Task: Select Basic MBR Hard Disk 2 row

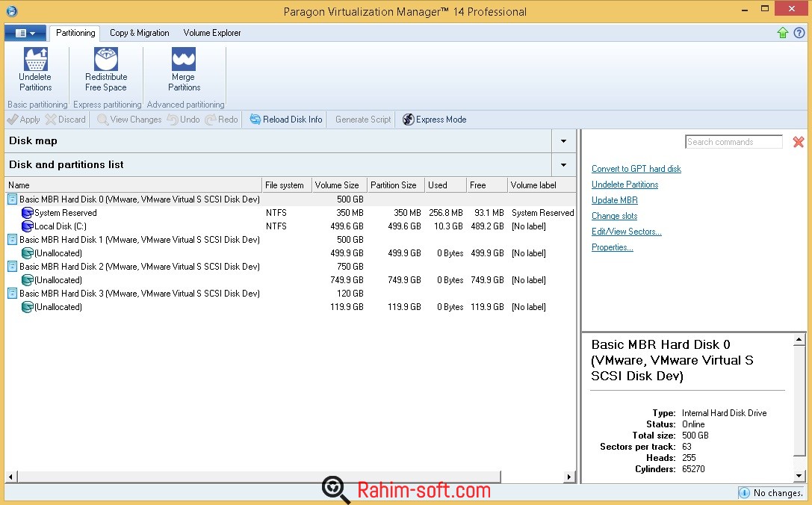Action: click(139, 267)
